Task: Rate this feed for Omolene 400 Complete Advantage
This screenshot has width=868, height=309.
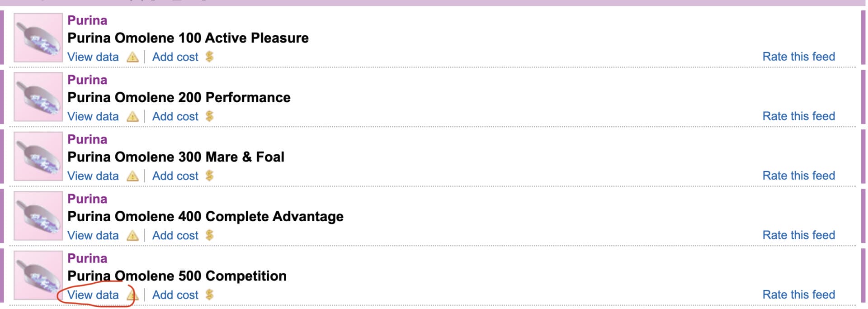Action: point(798,235)
